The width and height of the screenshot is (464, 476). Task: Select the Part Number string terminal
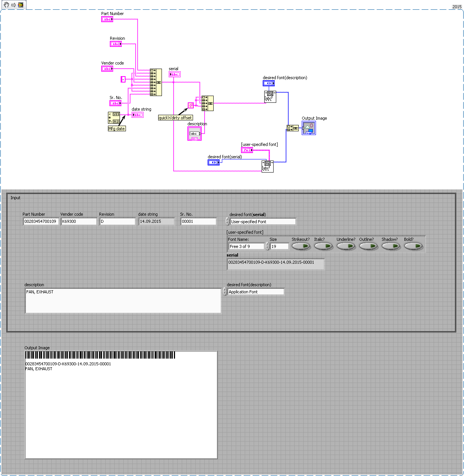click(x=107, y=19)
